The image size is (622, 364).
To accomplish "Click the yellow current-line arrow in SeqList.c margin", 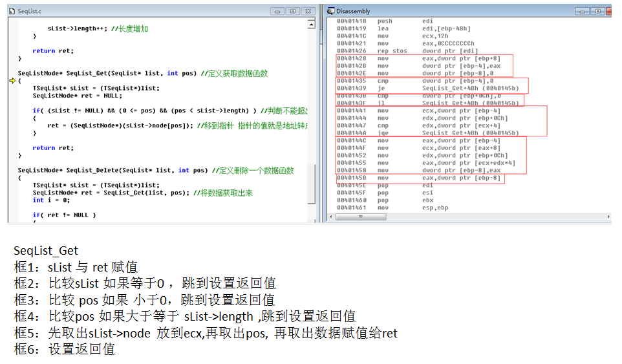I will pyautogui.click(x=12, y=81).
